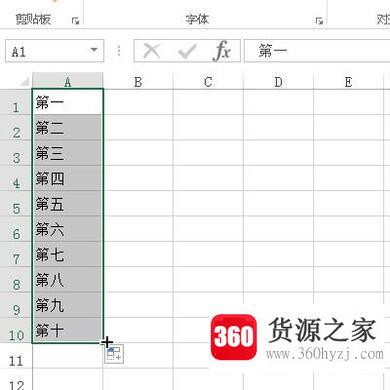
Task: Select column B header
Action: point(138,81)
